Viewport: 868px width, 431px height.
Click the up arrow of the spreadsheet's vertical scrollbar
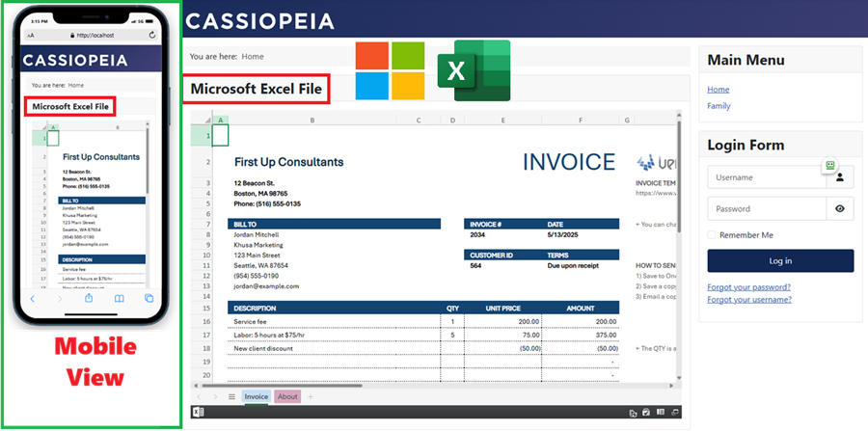point(679,114)
